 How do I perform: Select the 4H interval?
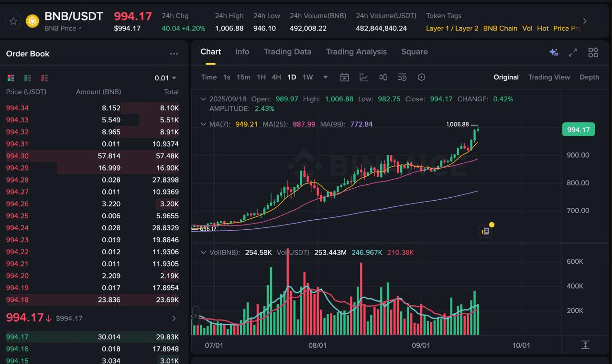coord(276,77)
